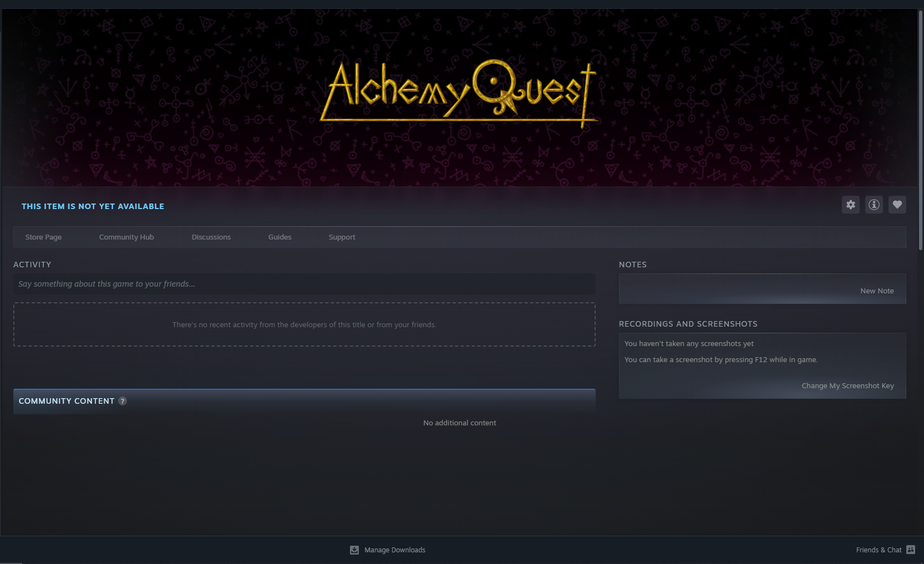924x564 pixels.
Task: Click 'THIS ITEM IS NOT YET AVAILABLE' text
Action: 93,206
